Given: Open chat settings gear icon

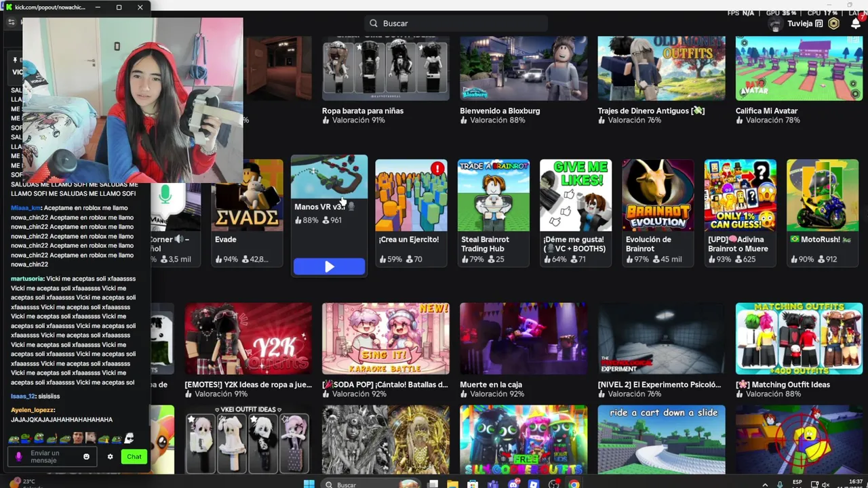Looking at the screenshot, I should 110,457.
